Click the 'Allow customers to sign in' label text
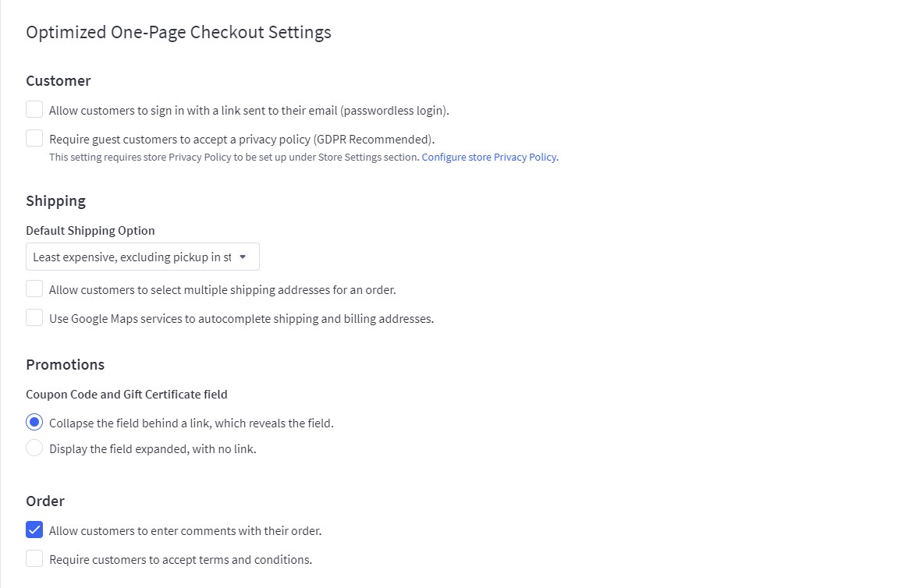Viewport: 916px width, 588px height. pyautogui.click(x=249, y=111)
